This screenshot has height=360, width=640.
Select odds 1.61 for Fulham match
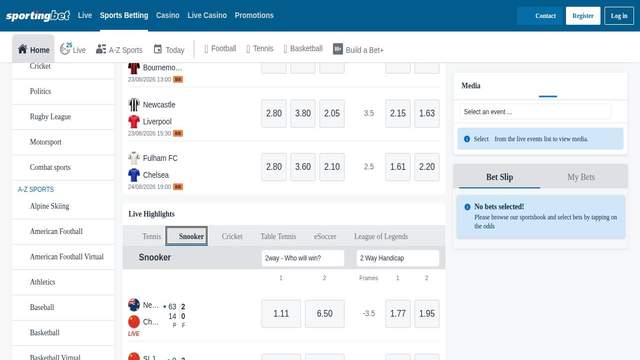click(x=398, y=167)
